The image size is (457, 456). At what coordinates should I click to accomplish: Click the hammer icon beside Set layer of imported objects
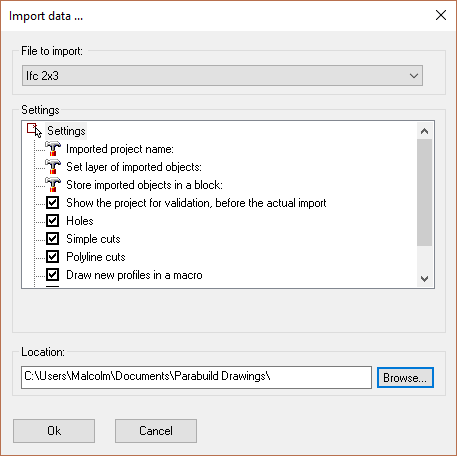pos(53,167)
